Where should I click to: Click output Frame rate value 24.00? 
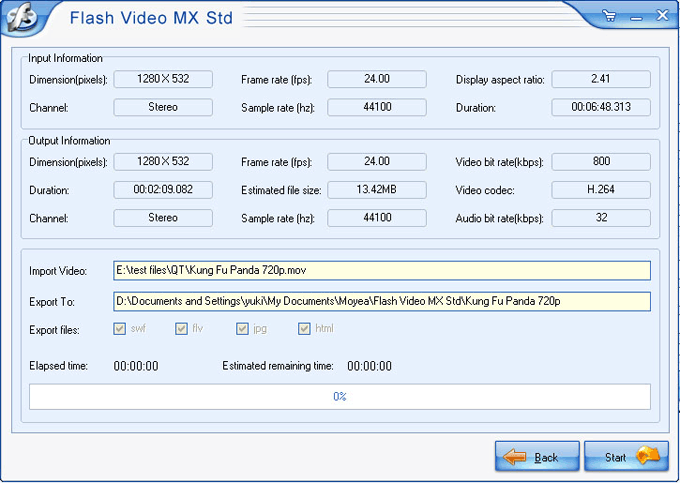point(377,162)
